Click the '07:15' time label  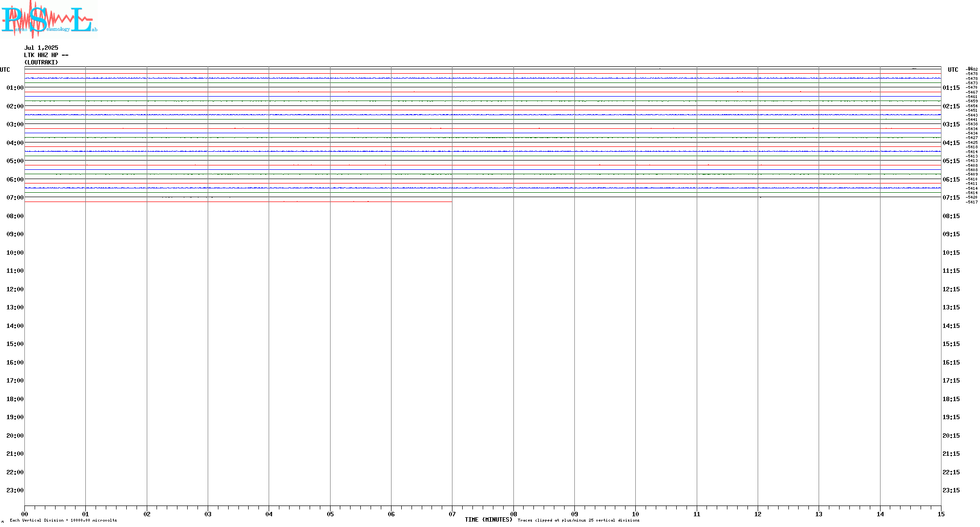(x=951, y=198)
